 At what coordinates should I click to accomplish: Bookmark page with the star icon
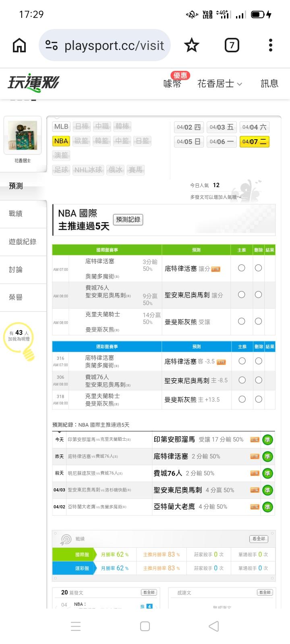pyautogui.click(x=191, y=45)
